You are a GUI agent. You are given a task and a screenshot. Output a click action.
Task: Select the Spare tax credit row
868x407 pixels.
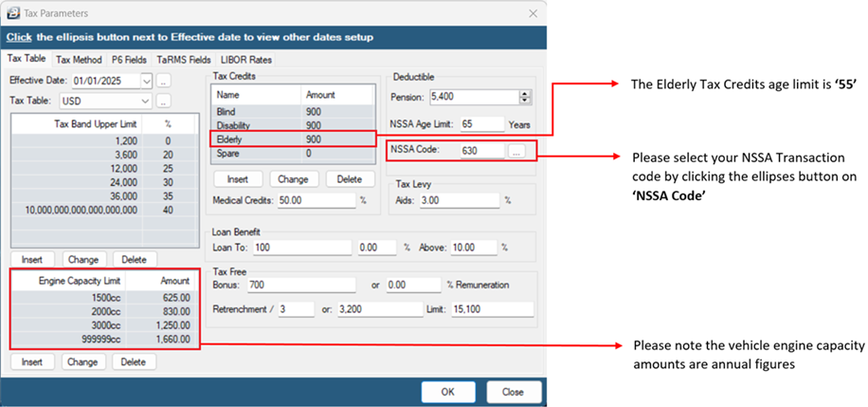click(292, 154)
